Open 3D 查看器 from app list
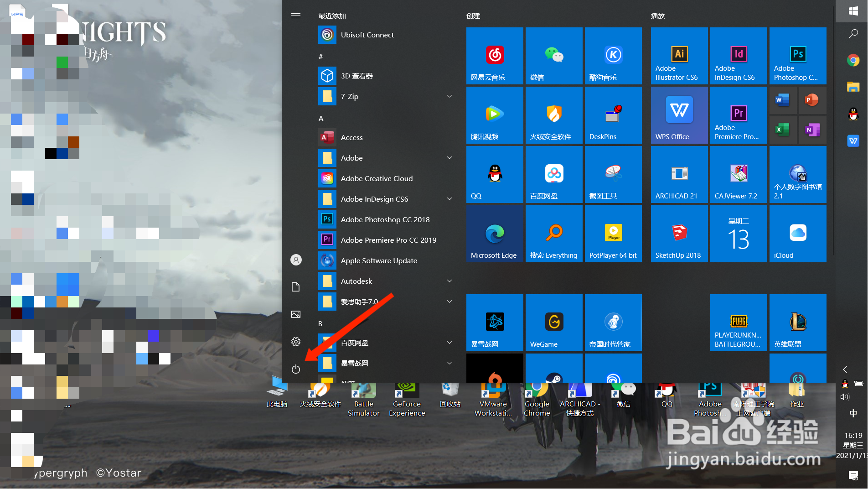The width and height of the screenshot is (868, 489). pyautogui.click(x=386, y=76)
